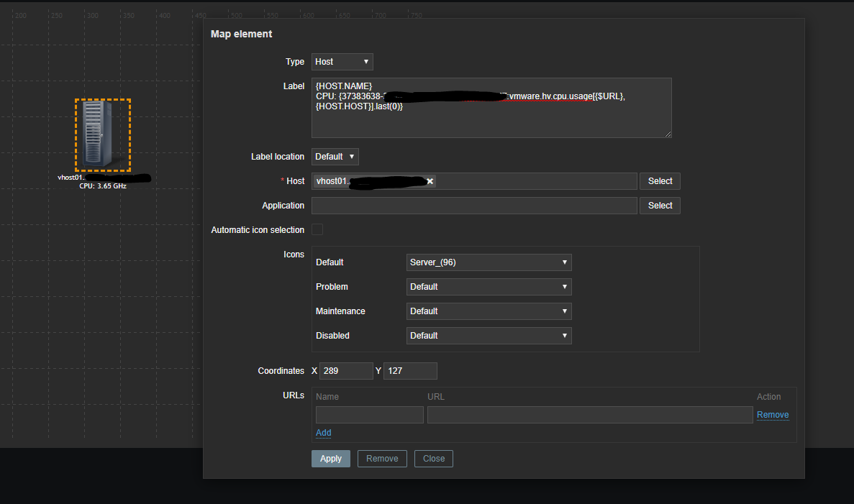This screenshot has height=504, width=854.
Task: Open the Problem icon dropdown
Action: coord(489,287)
